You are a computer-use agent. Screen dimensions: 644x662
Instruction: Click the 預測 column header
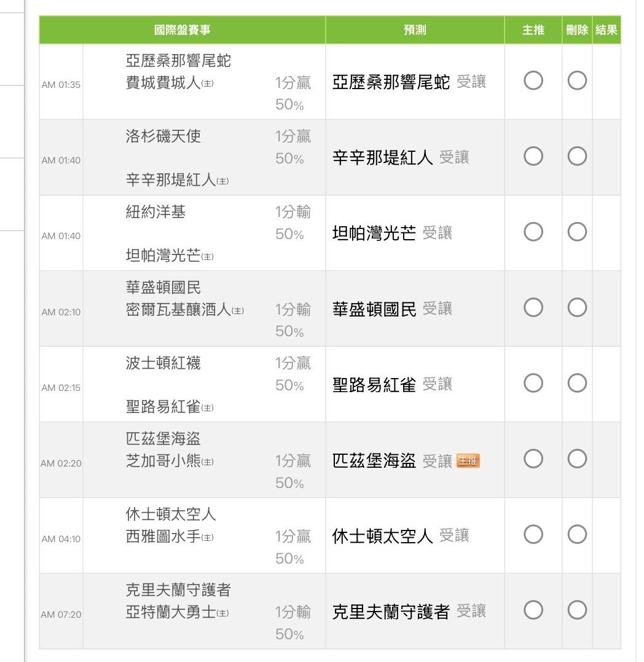tap(415, 30)
